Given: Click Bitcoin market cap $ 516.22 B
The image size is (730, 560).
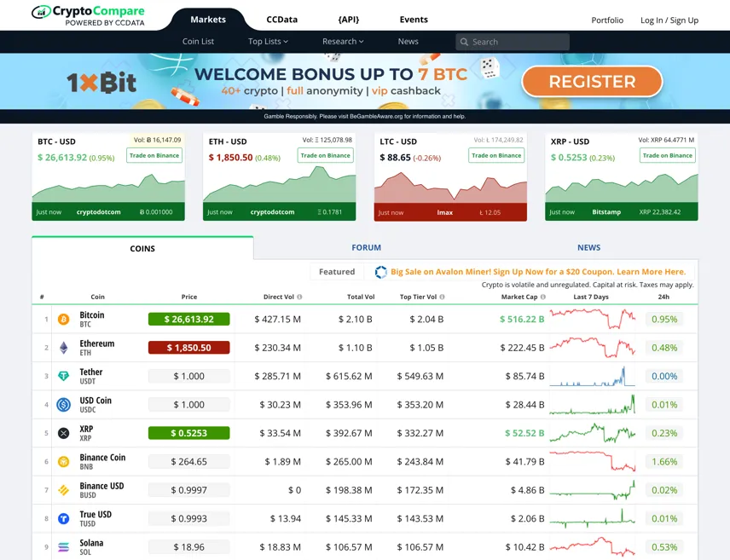Looking at the screenshot, I should tap(522, 320).
